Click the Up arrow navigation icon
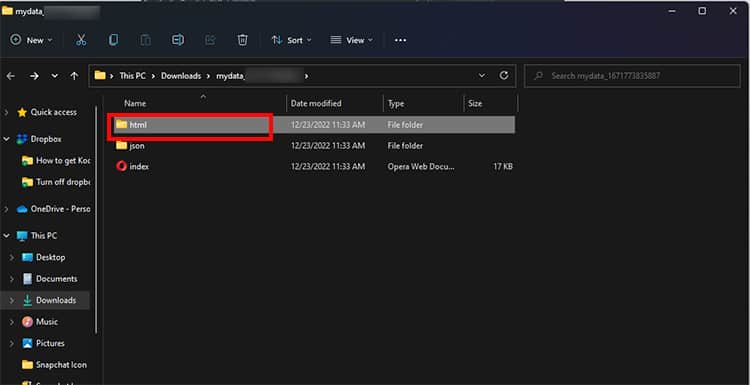This screenshot has width=750, height=385. [74, 76]
